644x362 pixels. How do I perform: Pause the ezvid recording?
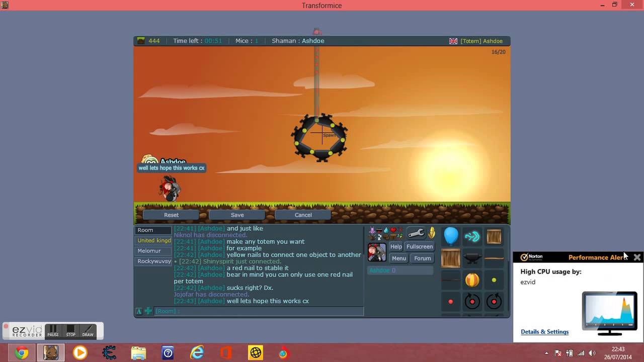pyautogui.click(x=53, y=330)
